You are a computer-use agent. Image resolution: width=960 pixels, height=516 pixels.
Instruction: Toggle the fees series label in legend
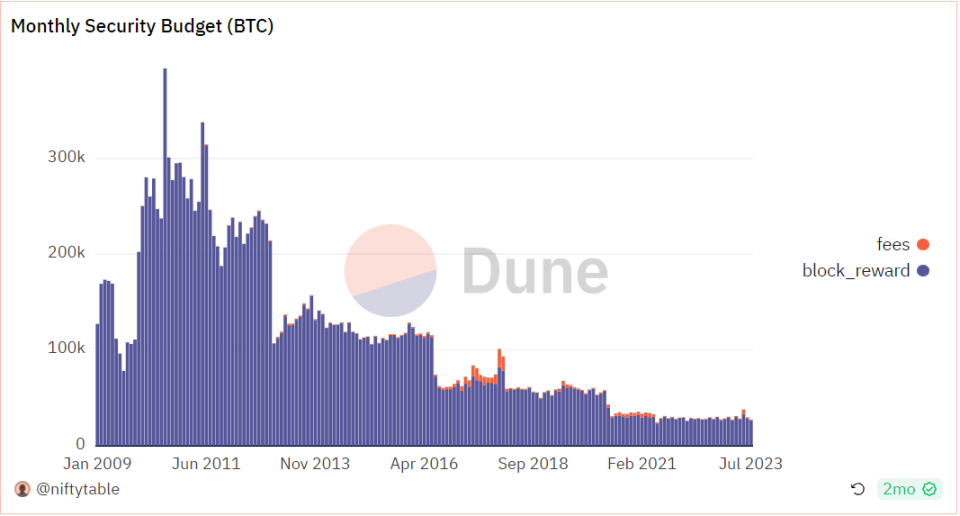click(893, 244)
